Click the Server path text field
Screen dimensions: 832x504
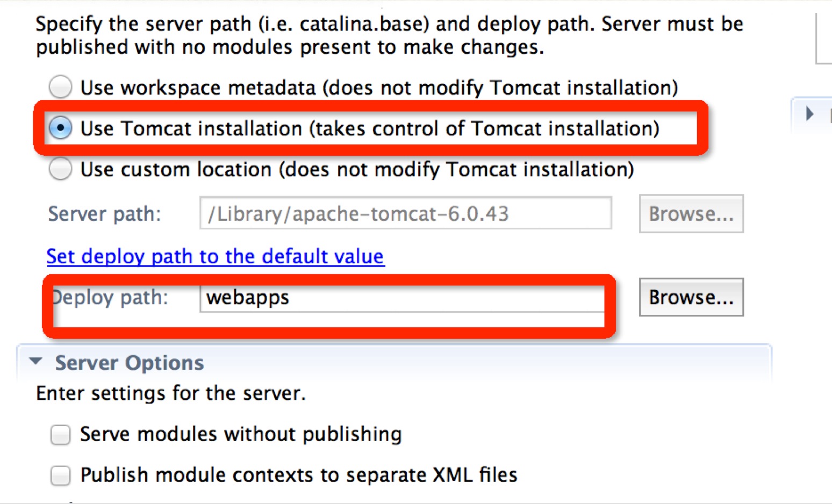tap(406, 213)
